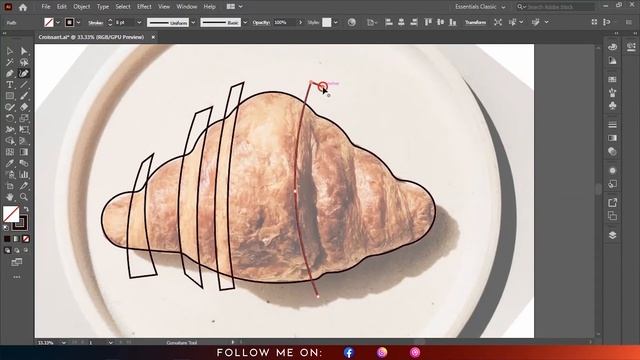This screenshot has height=360, width=640.
Task: Click the Fill swatch in toolbar
Action: (11, 213)
